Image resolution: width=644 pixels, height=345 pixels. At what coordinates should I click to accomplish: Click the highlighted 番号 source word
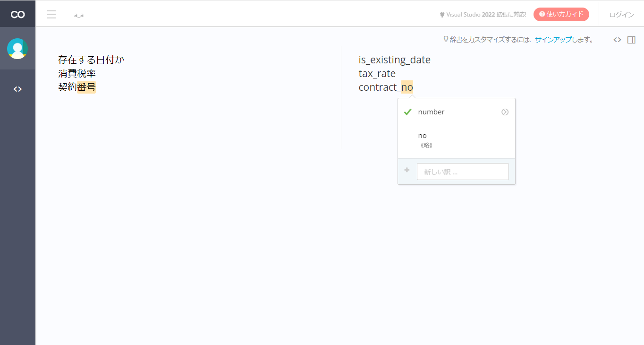tap(86, 87)
